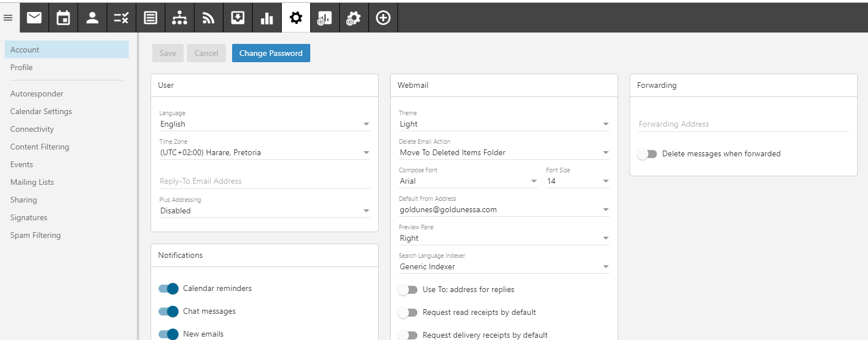Click the Change Password button
The width and height of the screenshot is (868, 340).
tap(271, 53)
